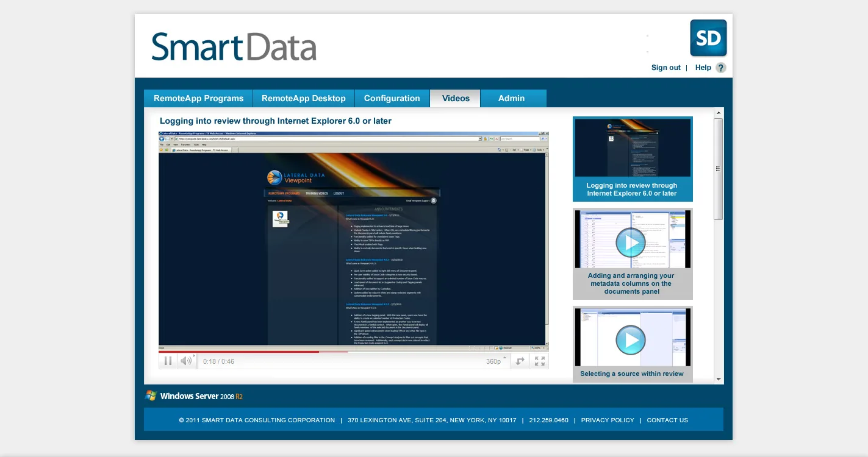The image size is (868, 457).
Task: Select the Videos tab
Action: pyautogui.click(x=456, y=98)
